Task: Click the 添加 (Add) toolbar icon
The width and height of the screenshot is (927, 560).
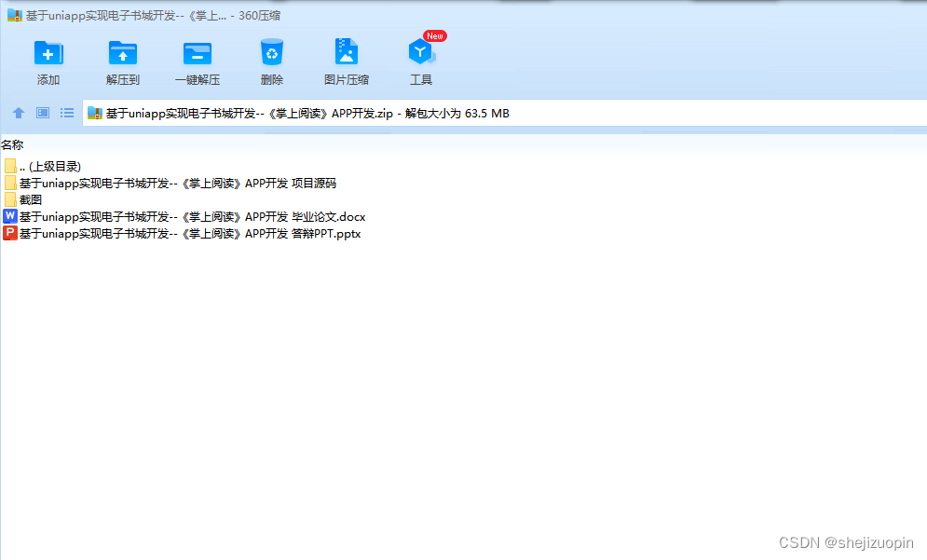Action: (48, 53)
